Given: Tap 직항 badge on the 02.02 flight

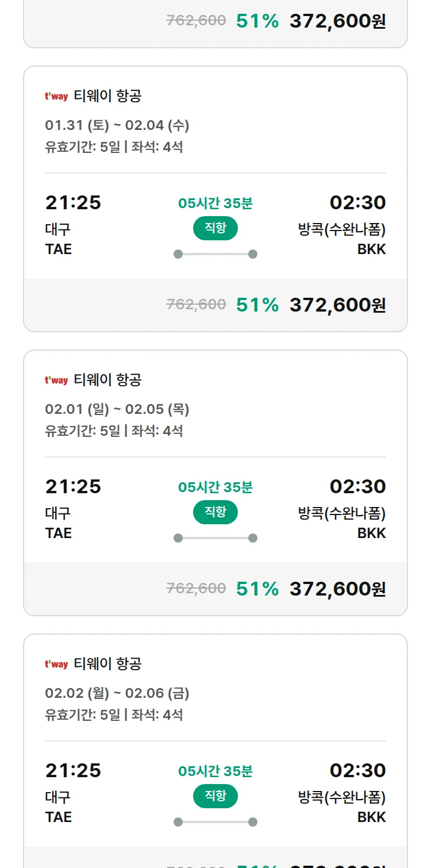Looking at the screenshot, I should (215, 796).
